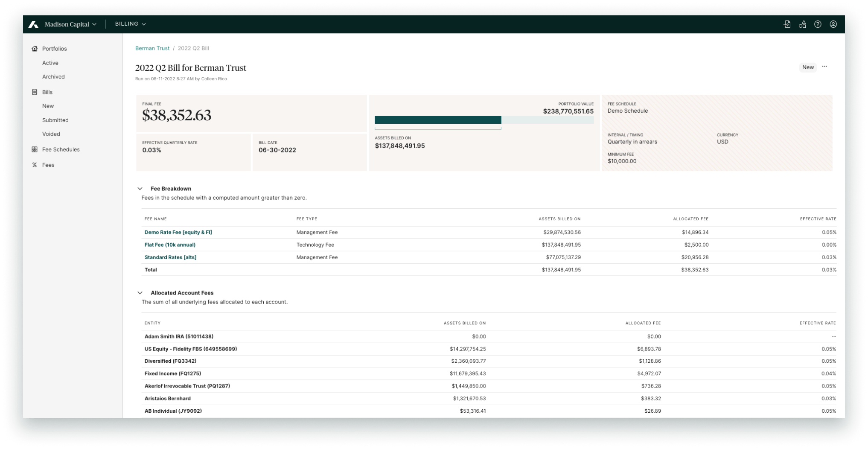Click the assets billed progress bar

click(x=484, y=120)
